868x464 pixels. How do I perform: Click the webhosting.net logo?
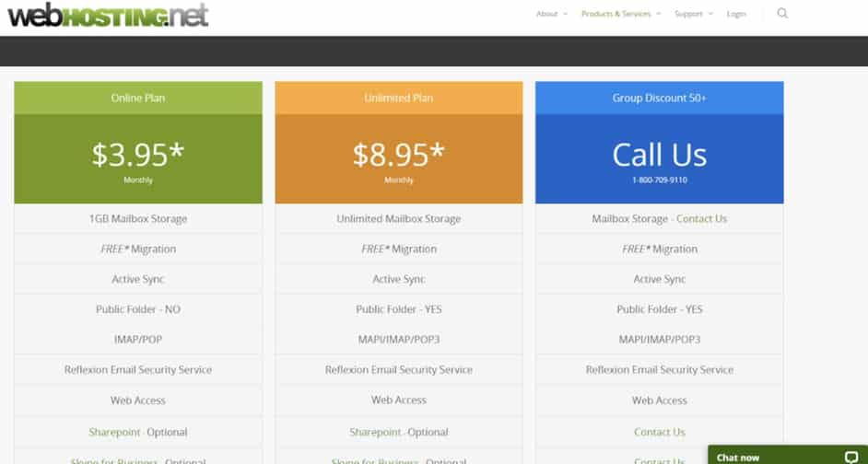coord(108,16)
